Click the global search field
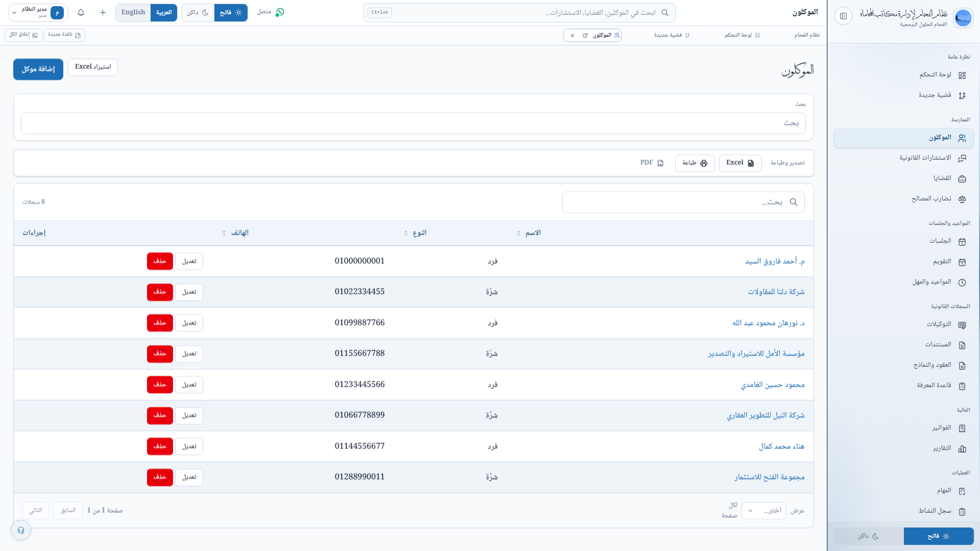 point(520,13)
